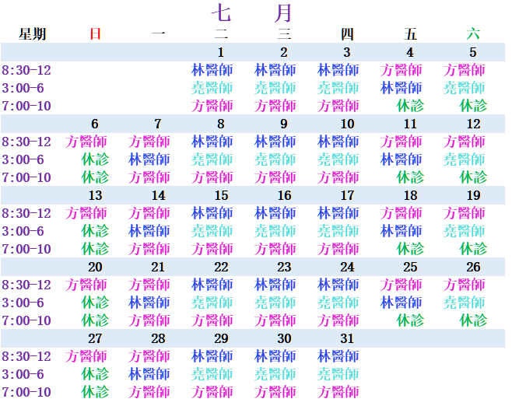
Task: Select 堯醫師 afternoon slot on July 24
Action: coord(338,303)
